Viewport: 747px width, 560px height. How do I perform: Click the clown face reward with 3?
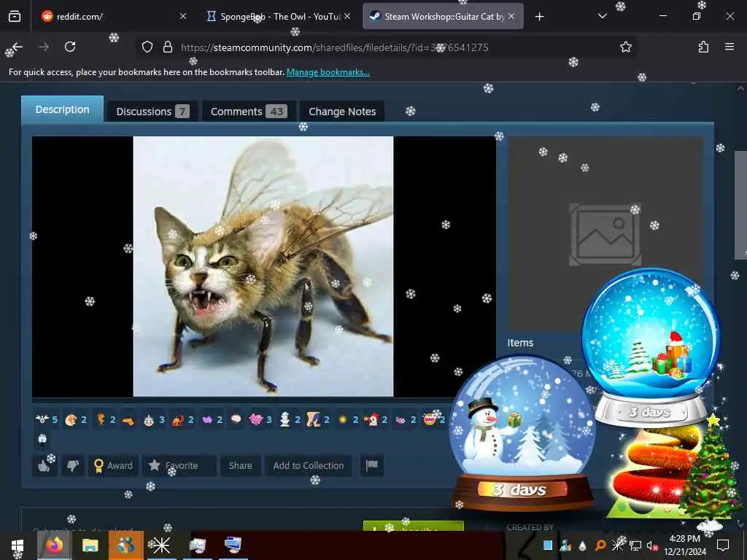[x=154, y=419]
